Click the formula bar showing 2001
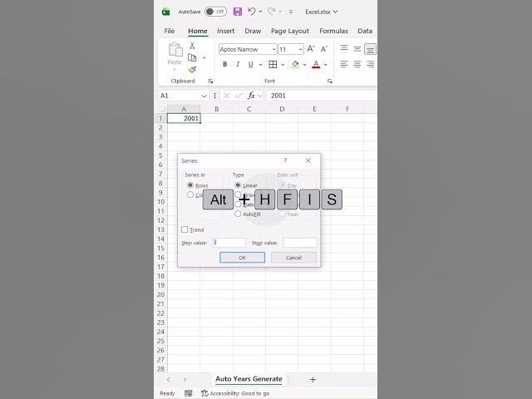Image resolution: width=532 pixels, height=399 pixels. [322, 96]
